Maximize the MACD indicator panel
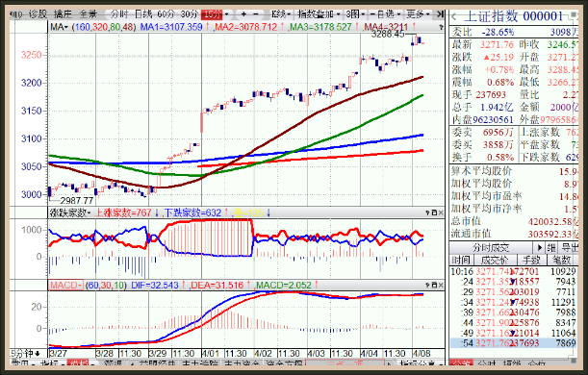588x375 pixels. click(434, 285)
